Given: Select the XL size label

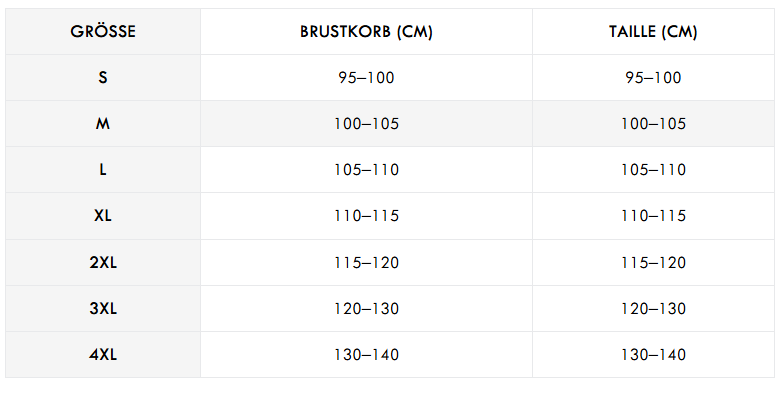Looking at the screenshot, I should (103, 216).
